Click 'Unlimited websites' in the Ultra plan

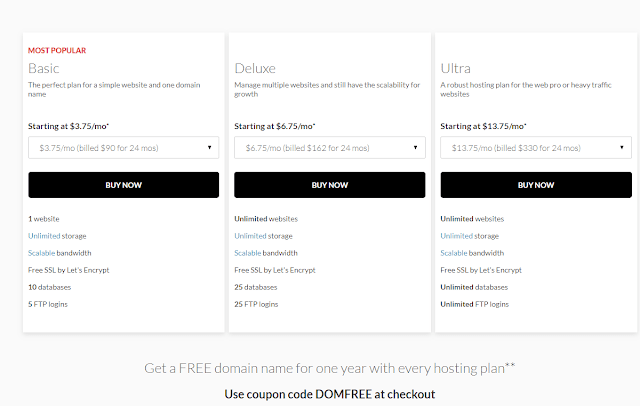(x=474, y=219)
